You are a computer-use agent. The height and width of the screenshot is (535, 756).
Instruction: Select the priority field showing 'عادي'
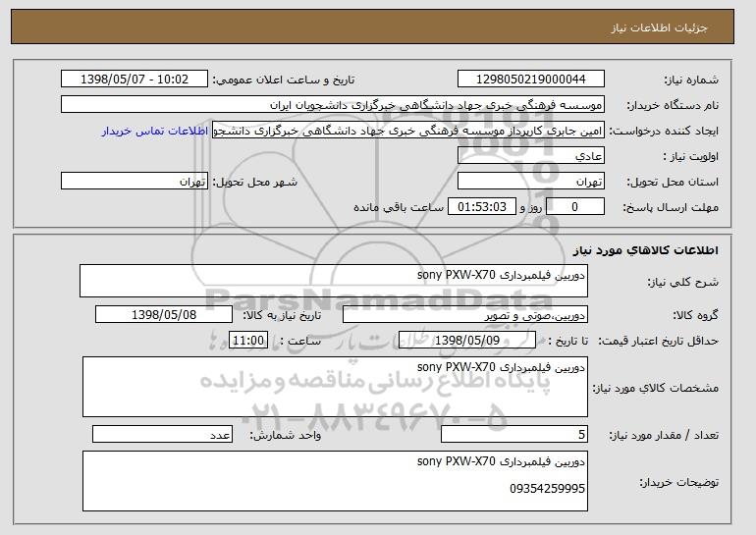click(x=531, y=156)
